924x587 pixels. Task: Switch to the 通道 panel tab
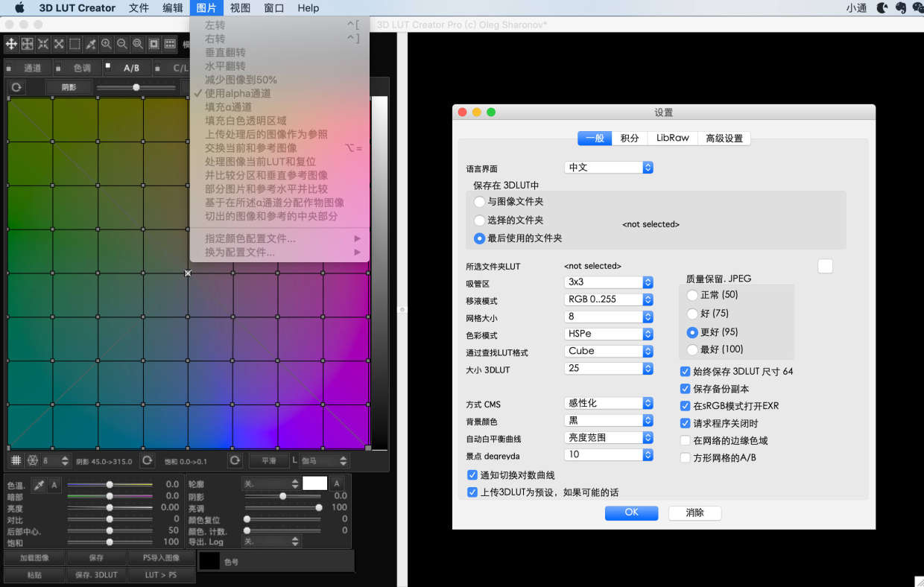(x=28, y=68)
